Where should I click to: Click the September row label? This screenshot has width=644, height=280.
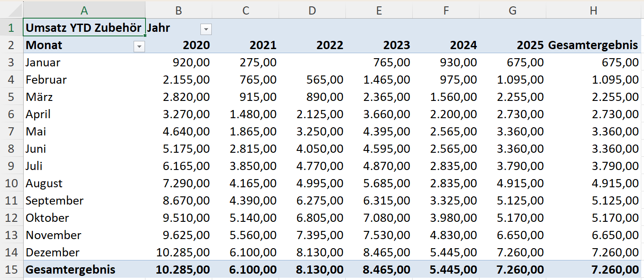click(55, 200)
